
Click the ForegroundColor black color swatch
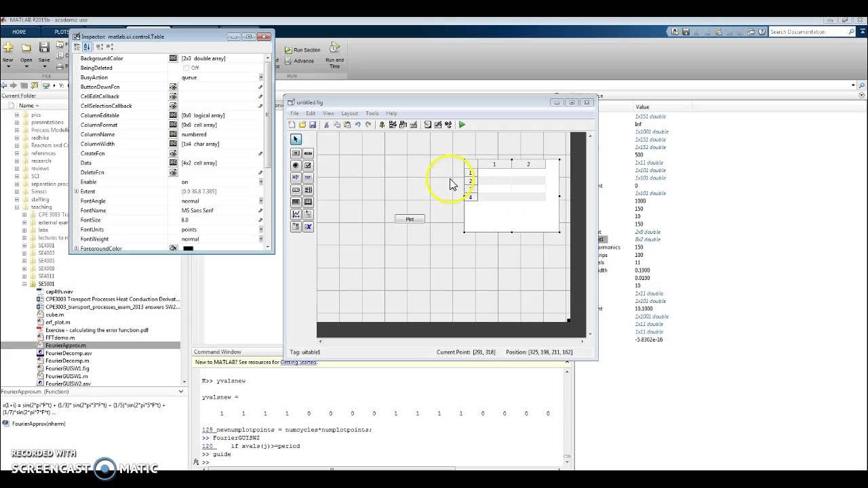click(189, 248)
